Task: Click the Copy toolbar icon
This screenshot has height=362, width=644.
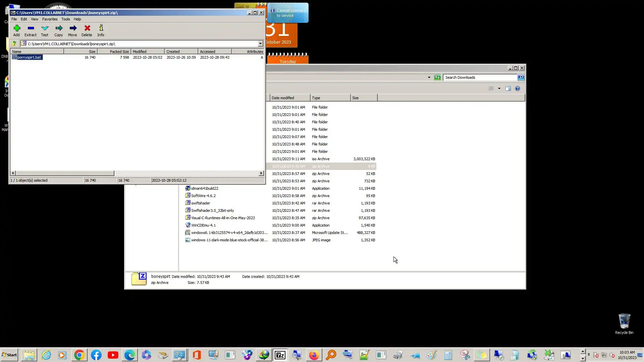Action: click(x=59, y=30)
